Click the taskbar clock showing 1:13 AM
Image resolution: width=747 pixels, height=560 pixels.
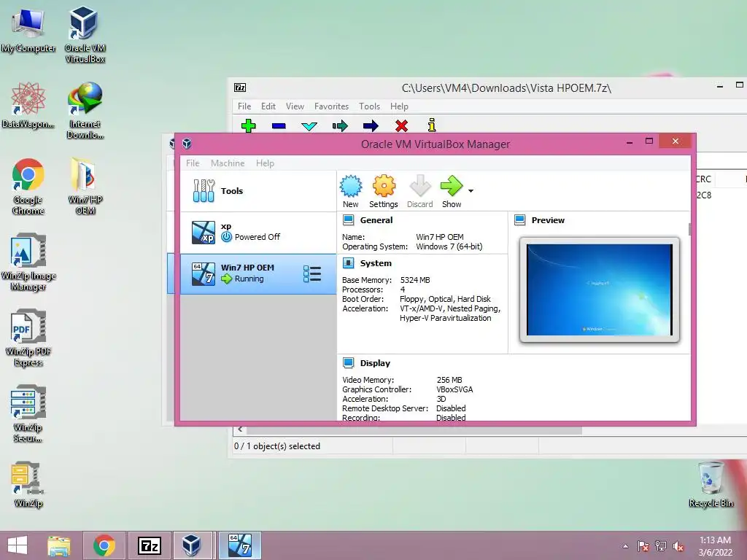point(715,546)
